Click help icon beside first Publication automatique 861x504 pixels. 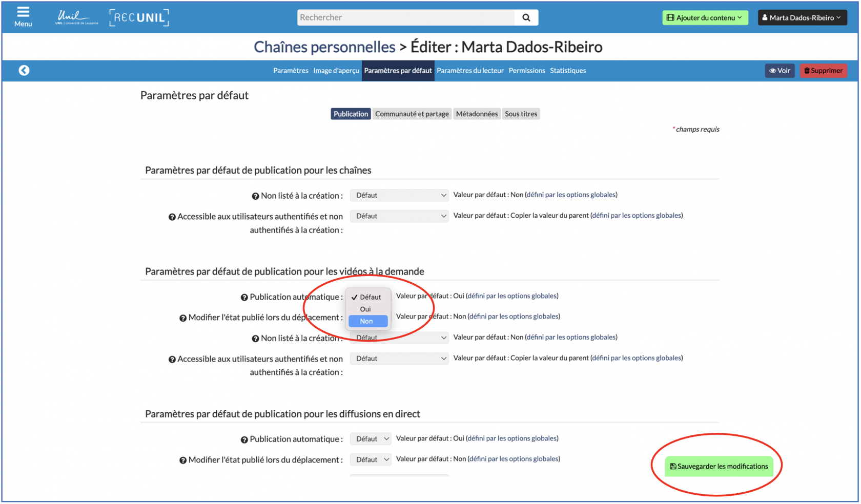tap(244, 298)
